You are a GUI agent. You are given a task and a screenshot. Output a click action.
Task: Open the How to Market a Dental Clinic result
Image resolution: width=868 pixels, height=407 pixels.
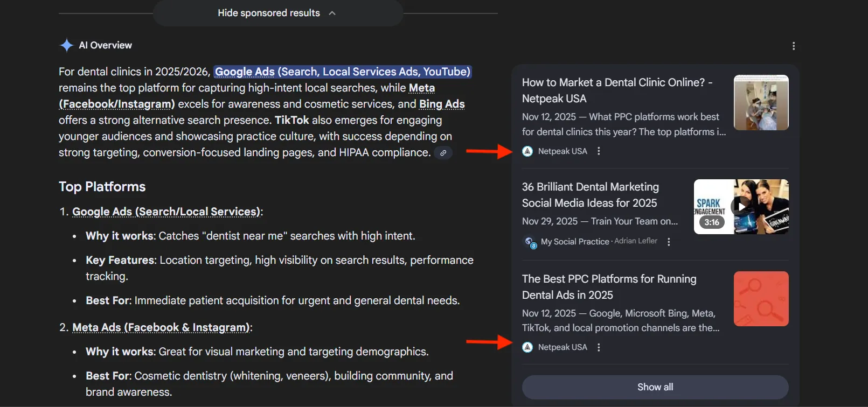tap(617, 90)
